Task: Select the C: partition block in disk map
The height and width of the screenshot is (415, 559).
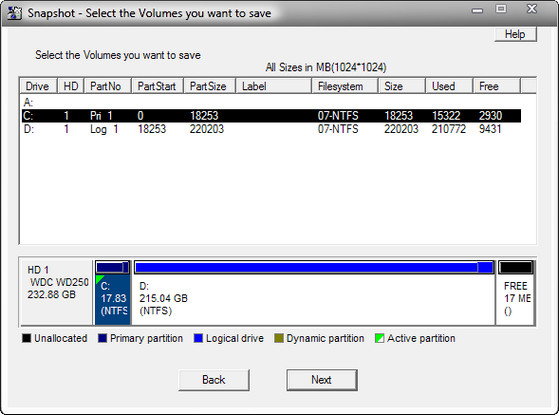Action: (x=113, y=292)
